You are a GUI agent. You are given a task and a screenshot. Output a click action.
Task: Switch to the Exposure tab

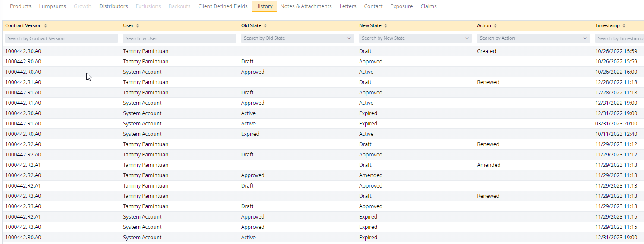(401, 6)
